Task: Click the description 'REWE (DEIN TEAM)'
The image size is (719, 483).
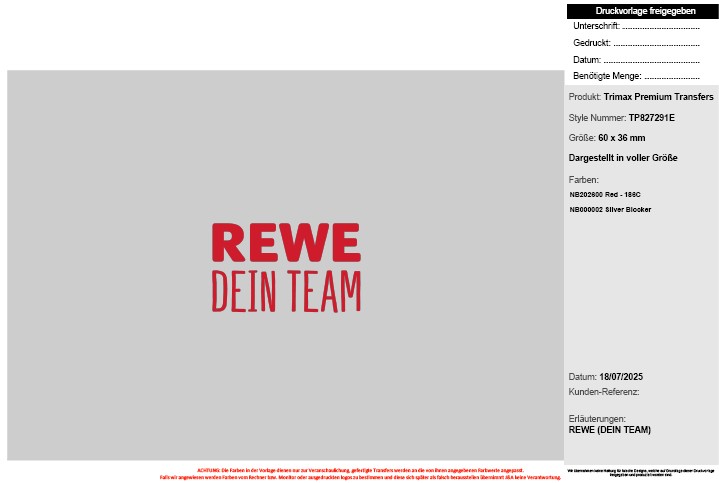Action: pos(609,430)
